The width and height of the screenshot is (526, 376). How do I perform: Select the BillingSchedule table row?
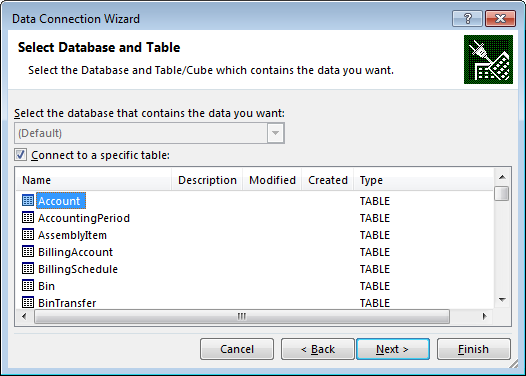click(x=254, y=269)
